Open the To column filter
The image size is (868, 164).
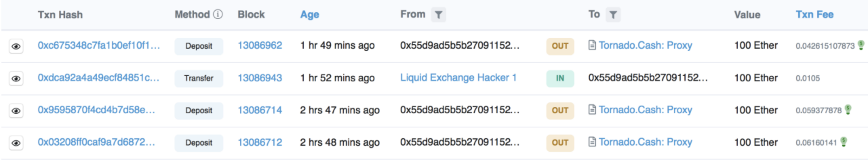coord(613,15)
